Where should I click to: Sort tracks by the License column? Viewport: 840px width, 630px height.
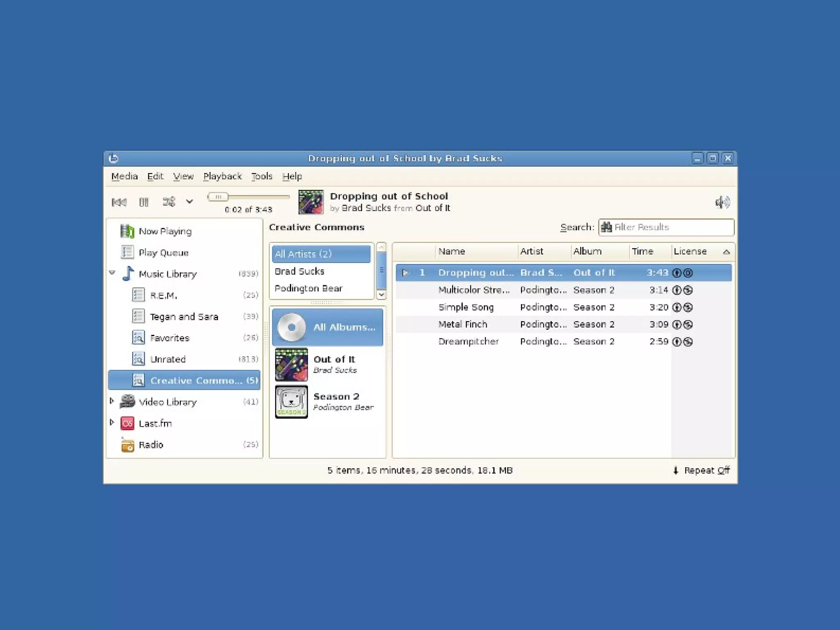pyautogui.click(x=690, y=251)
